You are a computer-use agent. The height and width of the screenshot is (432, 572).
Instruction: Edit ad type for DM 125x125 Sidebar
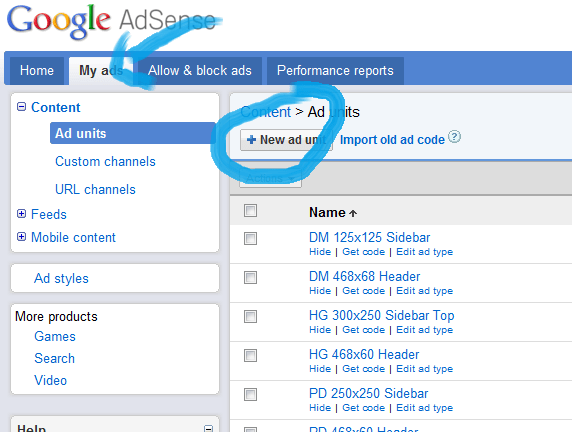[425, 252]
